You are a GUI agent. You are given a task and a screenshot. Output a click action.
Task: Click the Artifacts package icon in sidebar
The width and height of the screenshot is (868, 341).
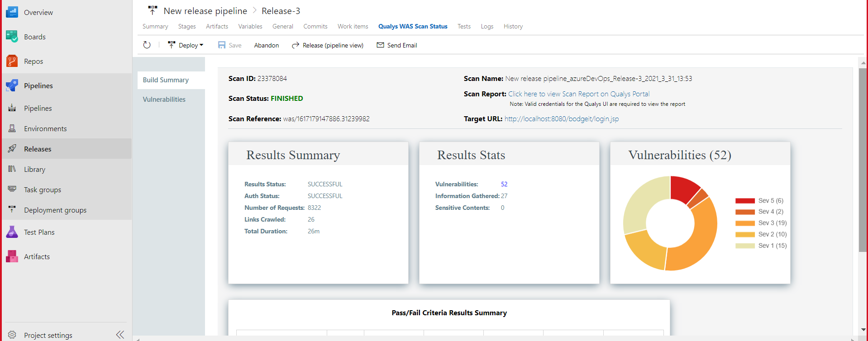coord(12,256)
